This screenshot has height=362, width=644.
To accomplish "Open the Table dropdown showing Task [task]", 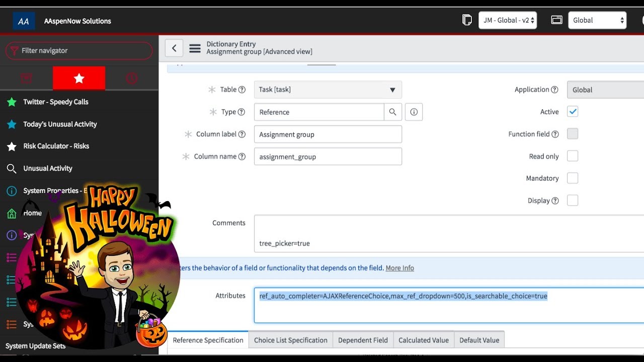I will coord(328,89).
